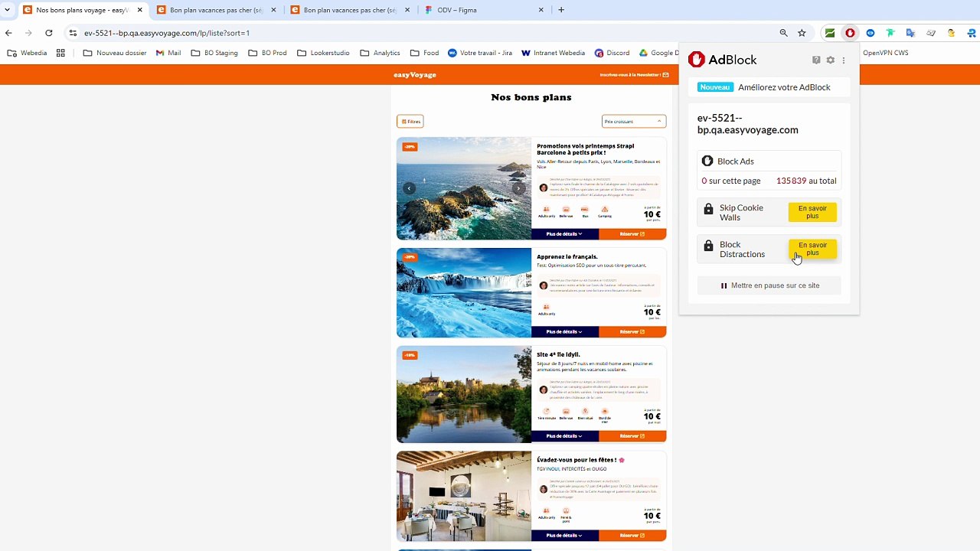Click the lock icon beside Skip Cookie Walls
The width and height of the screenshot is (980, 551).
point(708,209)
